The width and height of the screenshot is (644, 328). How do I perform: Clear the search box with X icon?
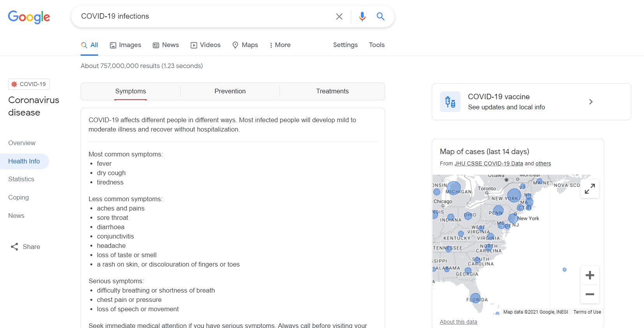point(339,16)
